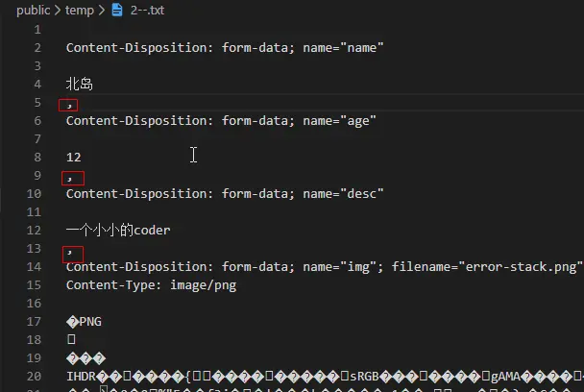
Task: Click the file icon beside 2--.txt
Action: (117, 10)
